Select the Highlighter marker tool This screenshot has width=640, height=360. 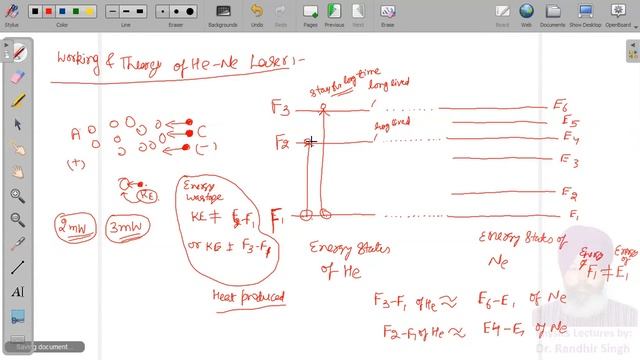pos(18,100)
